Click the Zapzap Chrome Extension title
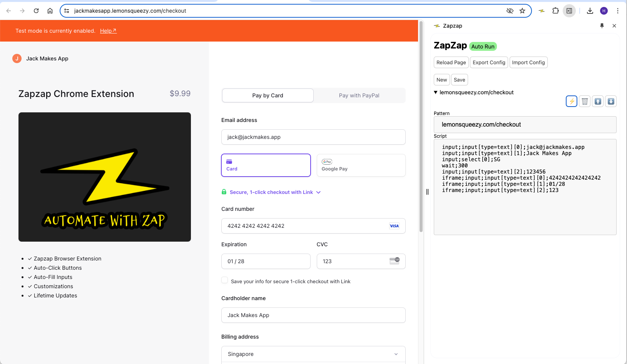This screenshot has height=364, width=627. (76, 94)
